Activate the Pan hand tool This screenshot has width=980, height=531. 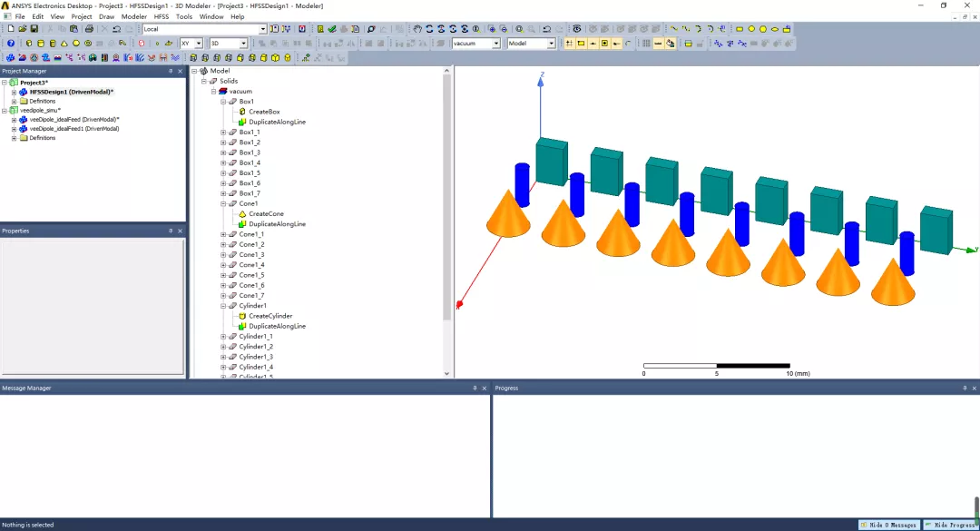point(417,29)
